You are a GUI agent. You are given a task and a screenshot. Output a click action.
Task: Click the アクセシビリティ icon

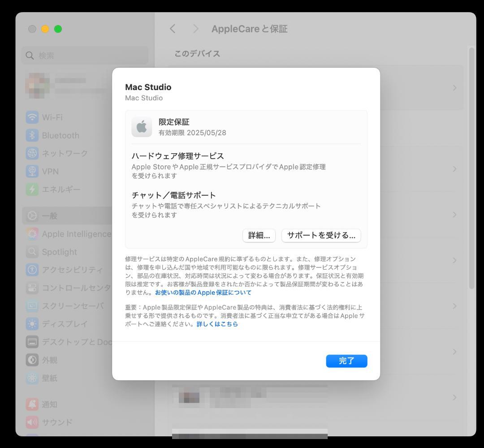coord(32,270)
